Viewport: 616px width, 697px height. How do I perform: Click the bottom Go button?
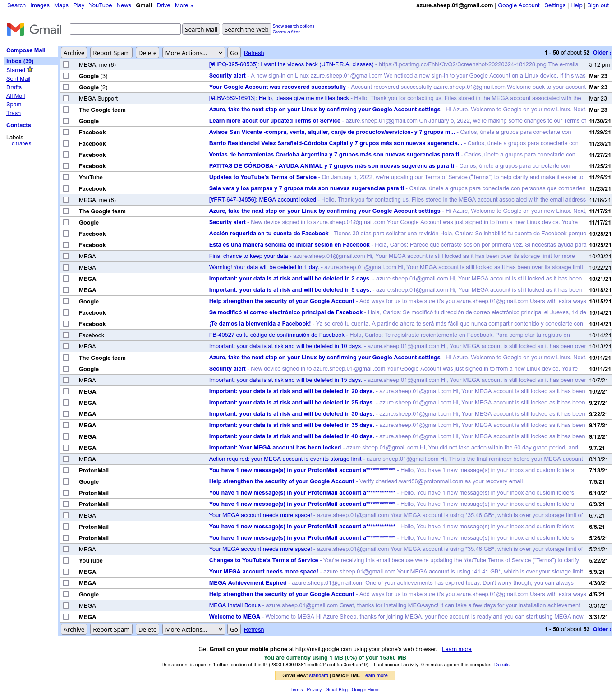pos(234,629)
